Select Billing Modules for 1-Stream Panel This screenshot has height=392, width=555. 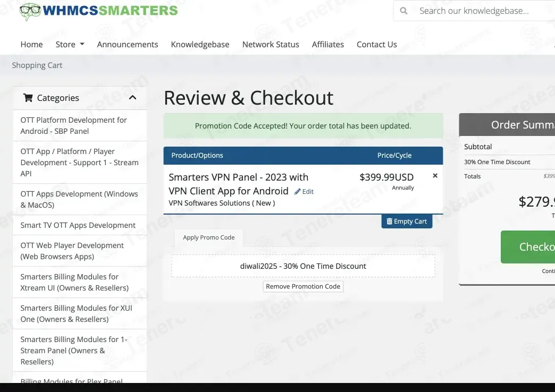click(x=80, y=350)
